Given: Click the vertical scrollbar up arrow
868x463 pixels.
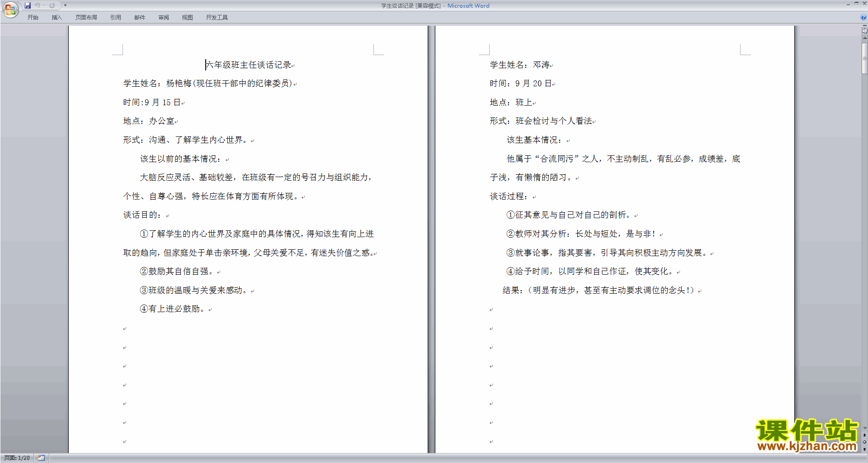Looking at the screenshot, I should (x=864, y=38).
